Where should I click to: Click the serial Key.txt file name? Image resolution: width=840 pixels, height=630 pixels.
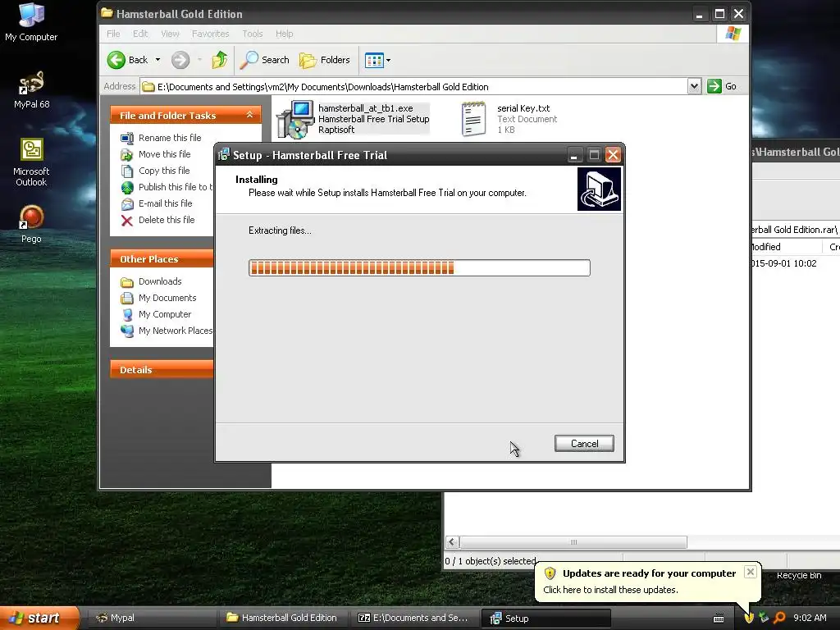click(x=523, y=108)
